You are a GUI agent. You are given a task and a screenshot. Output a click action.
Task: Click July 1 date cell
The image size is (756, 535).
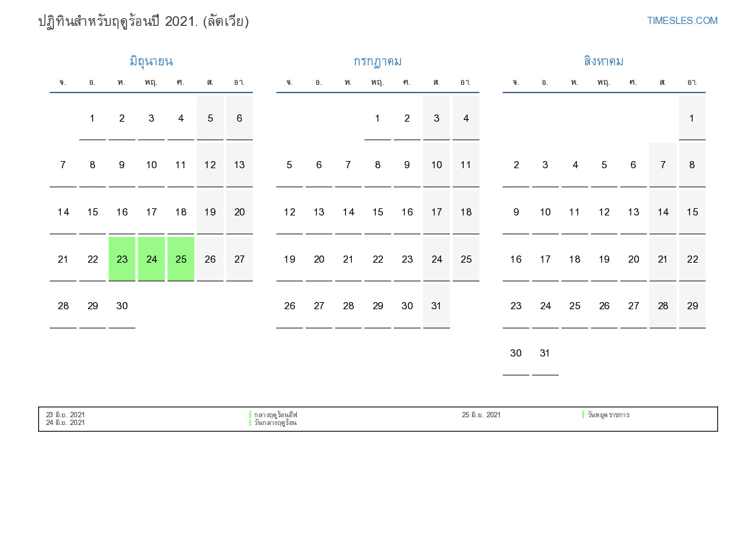[378, 118]
